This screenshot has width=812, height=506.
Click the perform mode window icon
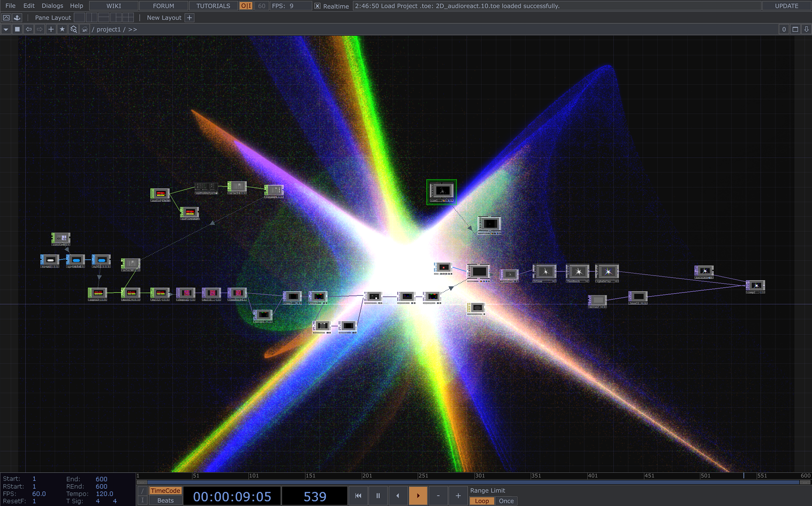(x=6, y=18)
